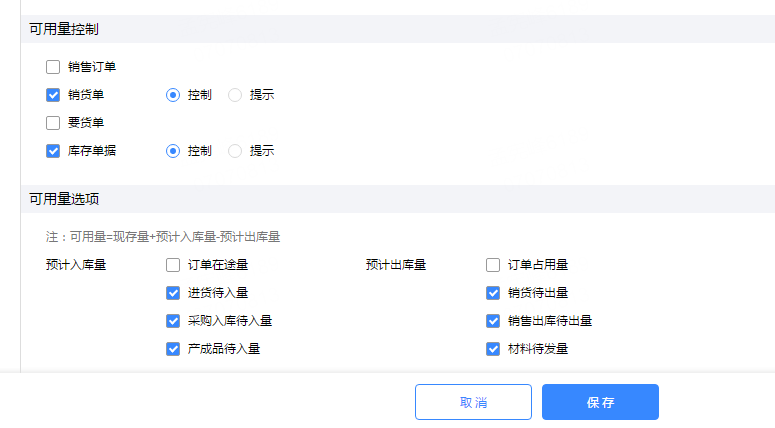Uncheck the 销货单 checkbox
This screenshot has width=775, height=428.
click(x=53, y=95)
